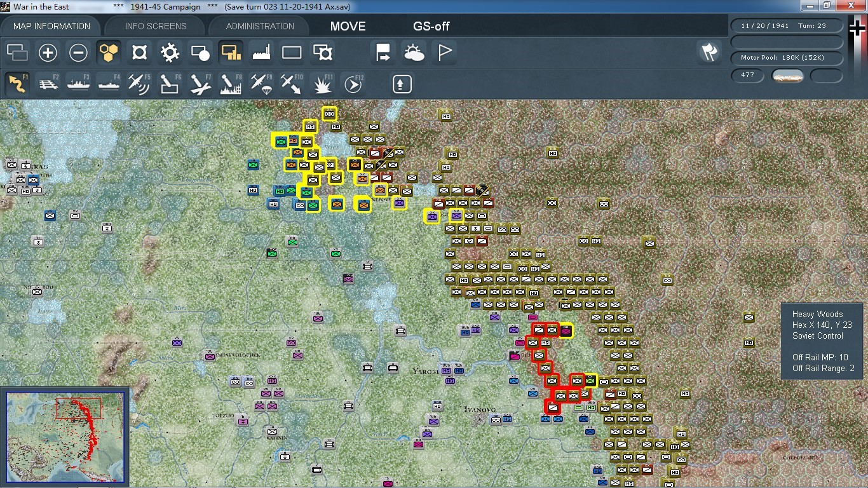Click the MOVE mode label
This screenshot has height=488, width=868.
(348, 26)
